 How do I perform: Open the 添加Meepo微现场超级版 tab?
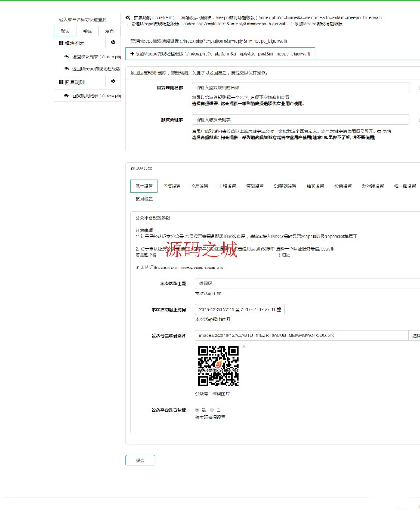click(x=220, y=54)
